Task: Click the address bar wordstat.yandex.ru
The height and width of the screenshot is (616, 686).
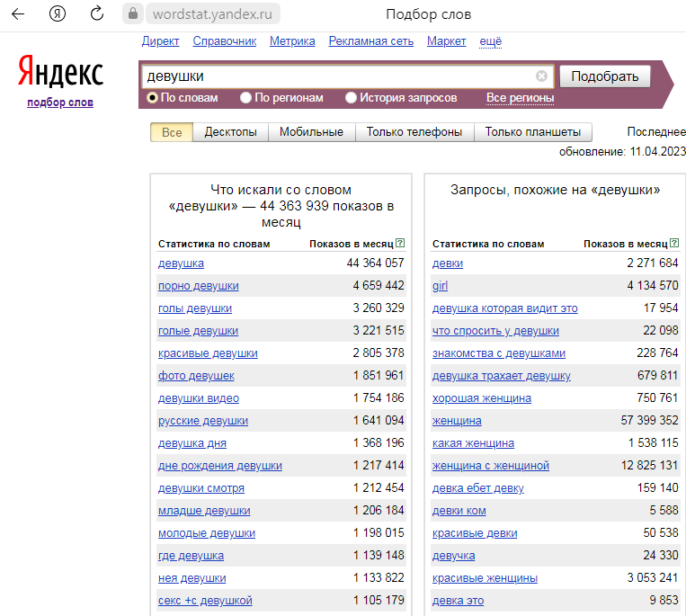Action: (x=212, y=14)
